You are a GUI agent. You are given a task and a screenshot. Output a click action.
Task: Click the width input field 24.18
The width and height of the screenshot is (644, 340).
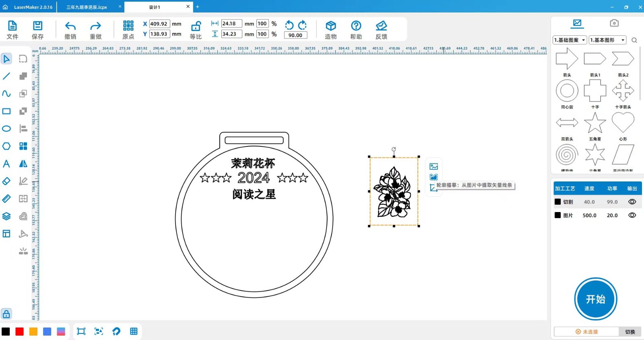tap(231, 23)
